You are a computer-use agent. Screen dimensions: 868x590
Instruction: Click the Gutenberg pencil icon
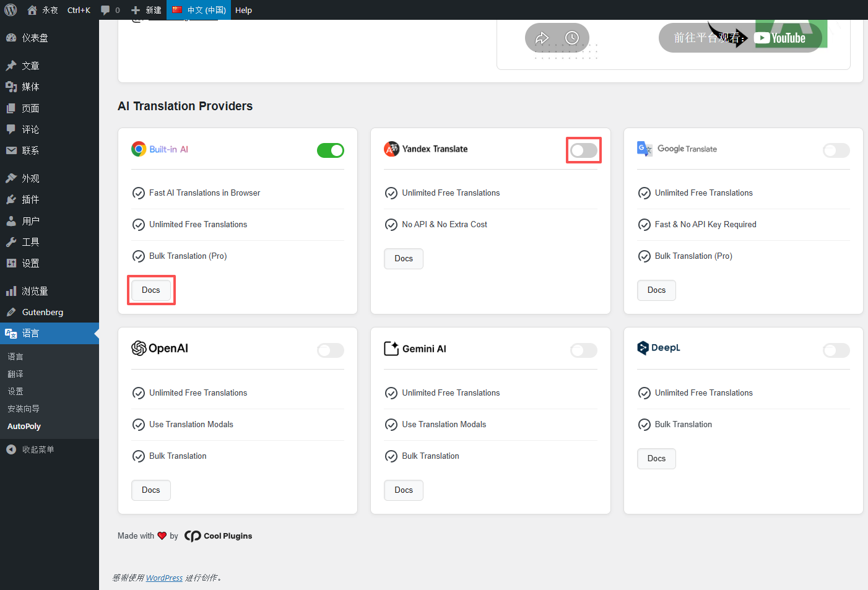11,312
